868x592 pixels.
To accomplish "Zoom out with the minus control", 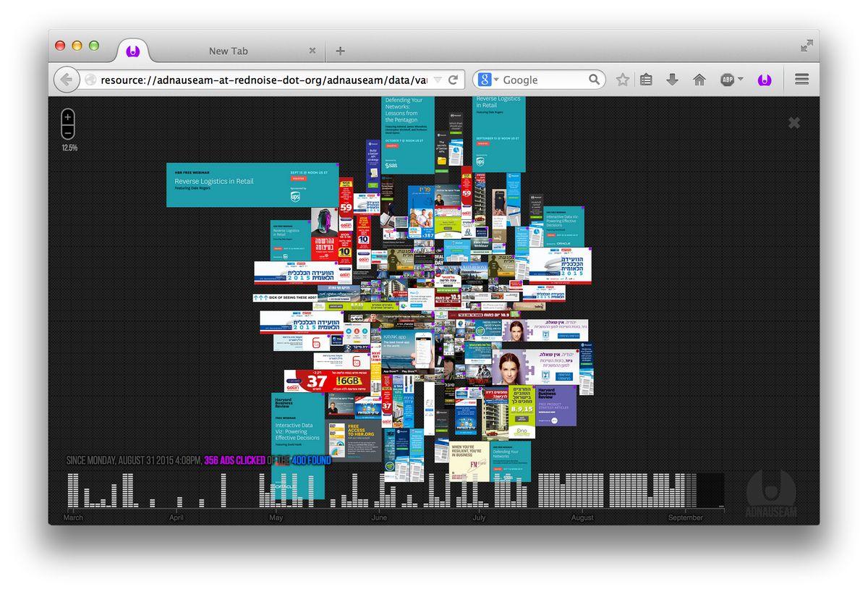I will tap(68, 132).
